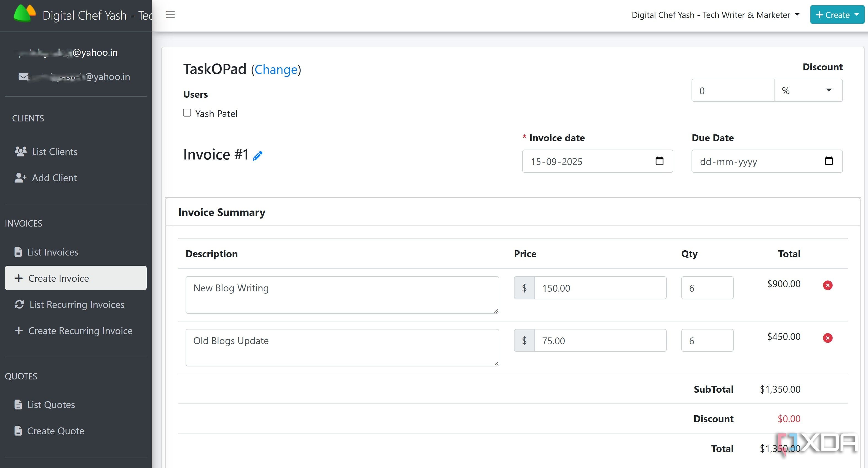Edit invoice number with pencil icon
The image size is (868, 468).
click(x=258, y=156)
